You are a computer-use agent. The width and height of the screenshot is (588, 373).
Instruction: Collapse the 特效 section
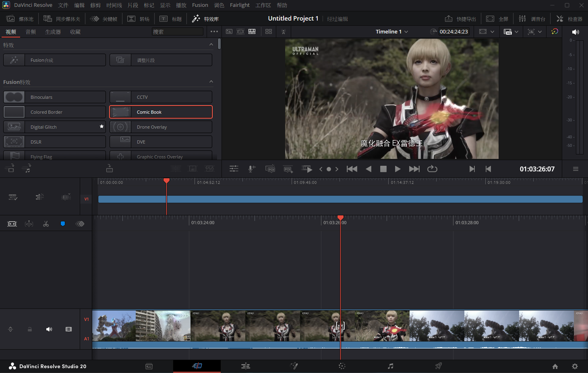(x=211, y=44)
